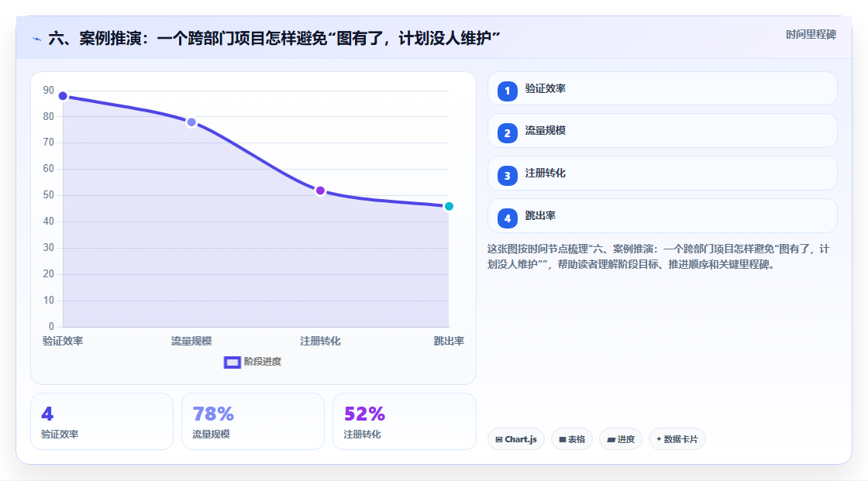Click the purple 注册转化 data point
Screen dimensions: 868x481
[x=320, y=191]
